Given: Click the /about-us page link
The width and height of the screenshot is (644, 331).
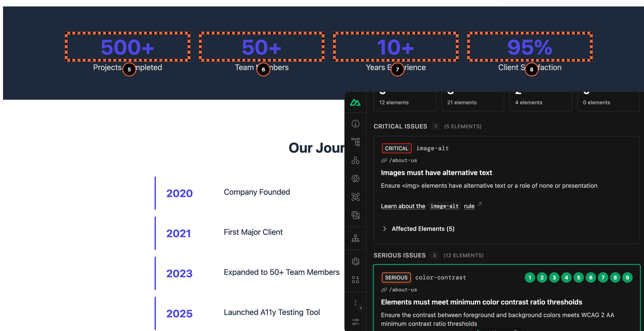Looking at the screenshot, I should [403, 160].
